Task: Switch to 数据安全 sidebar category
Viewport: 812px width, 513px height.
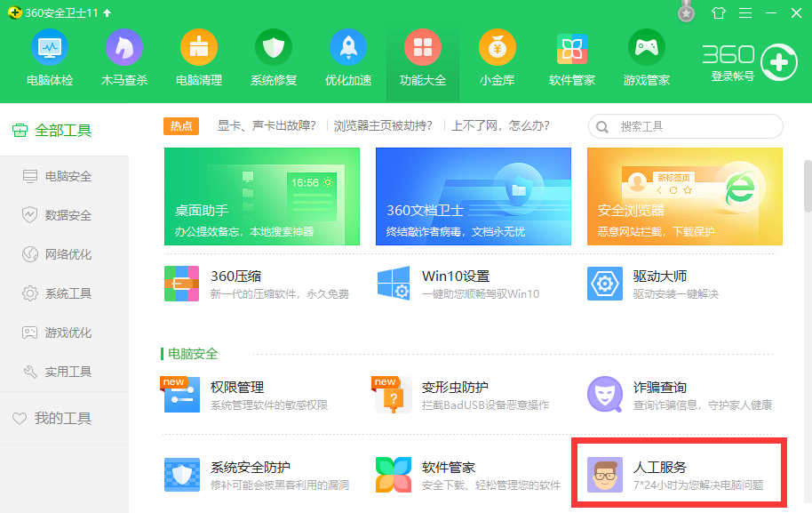Action: 57,215
